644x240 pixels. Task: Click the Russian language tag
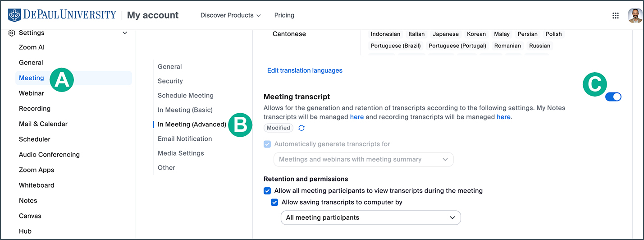click(x=540, y=46)
